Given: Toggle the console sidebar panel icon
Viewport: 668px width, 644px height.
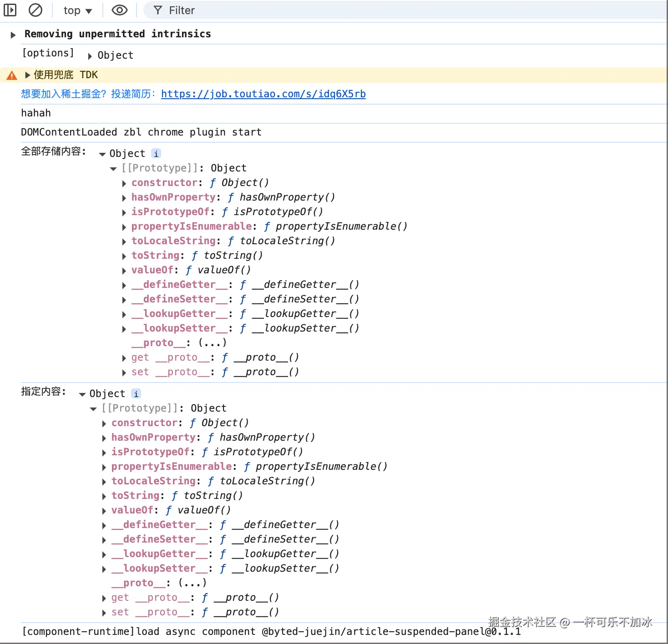Looking at the screenshot, I should 10,10.
